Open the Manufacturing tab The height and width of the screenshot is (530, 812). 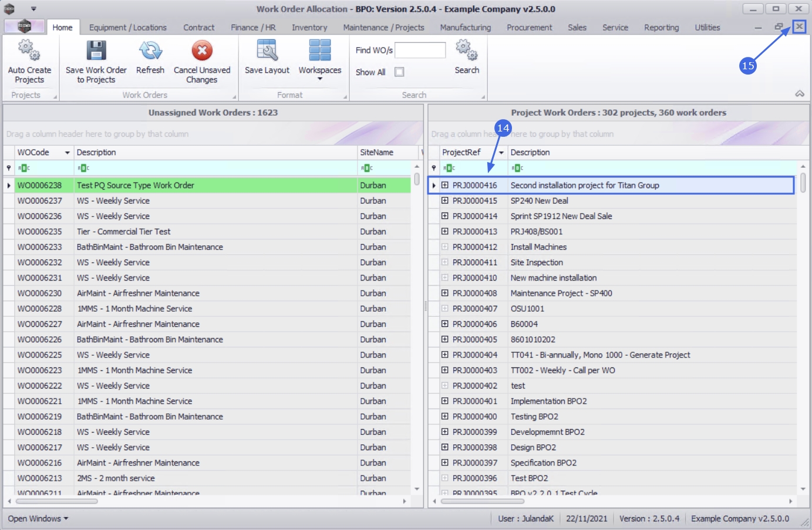(466, 28)
